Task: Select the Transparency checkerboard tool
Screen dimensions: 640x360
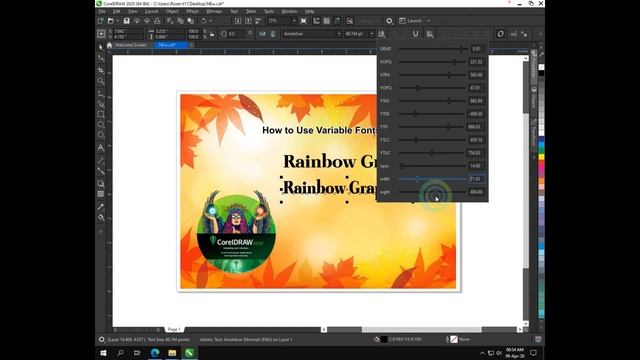Action: (101, 194)
